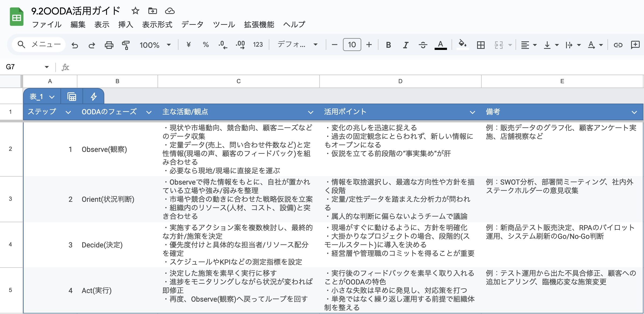Select the paint format tool
The width and height of the screenshot is (644, 314).
[126, 45]
